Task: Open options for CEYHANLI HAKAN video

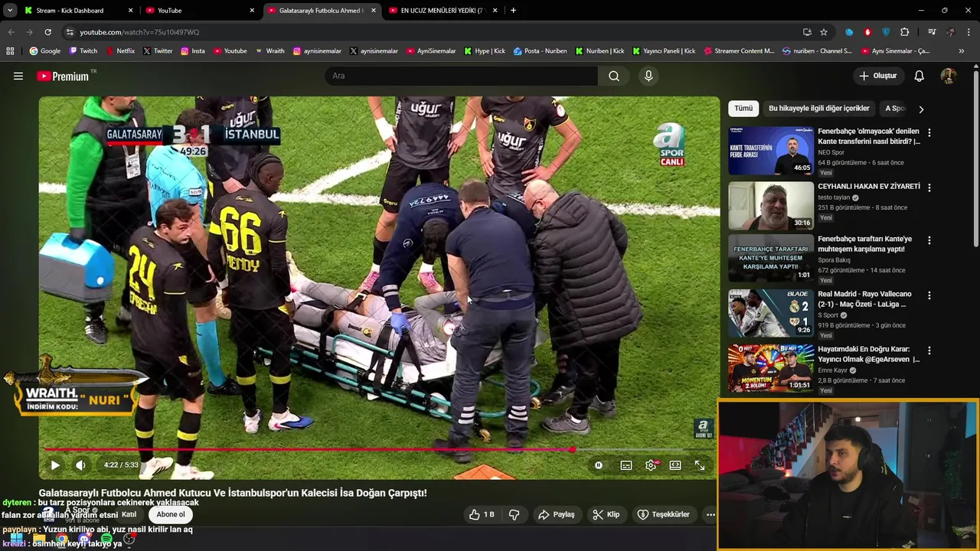Action: (929, 187)
